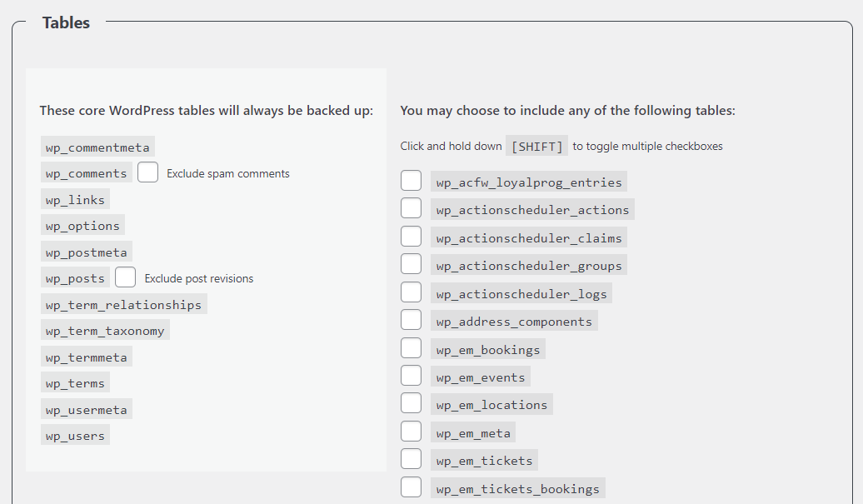Check the wp_address_components table
Screen dimensions: 863x504
412,319
